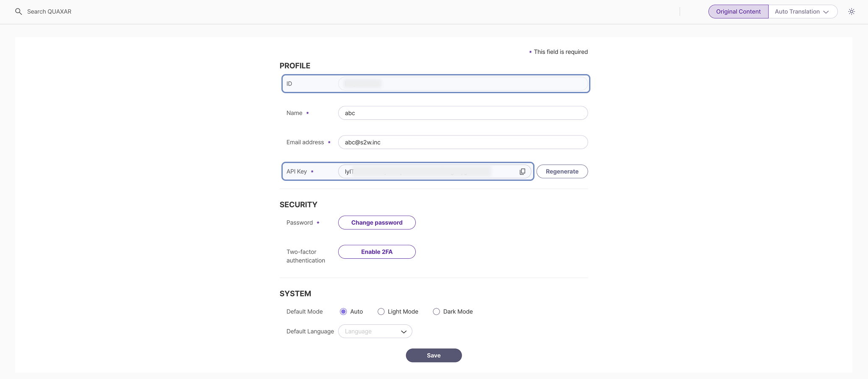Viewport: 868px width, 379px height.
Task: Open the Default Language dropdown
Action: pos(375,332)
